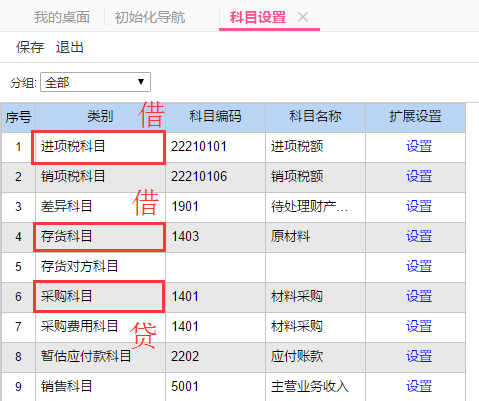Click row number 9 cell
The width and height of the screenshot is (479, 401).
pyautogui.click(x=18, y=387)
